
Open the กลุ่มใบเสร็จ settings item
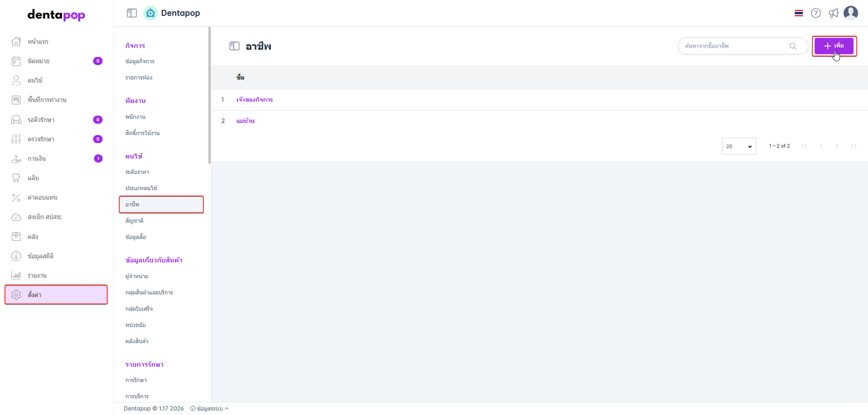(139, 308)
